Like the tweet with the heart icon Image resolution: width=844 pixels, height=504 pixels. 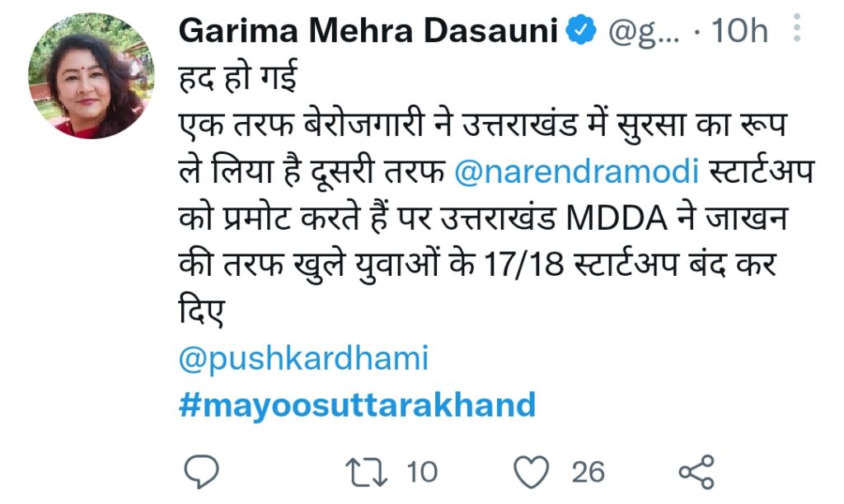(532, 471)
